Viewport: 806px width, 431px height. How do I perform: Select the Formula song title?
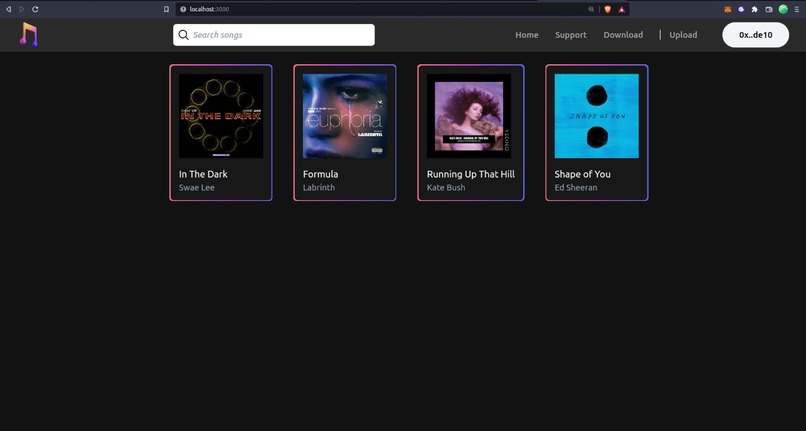coord(320,174)
